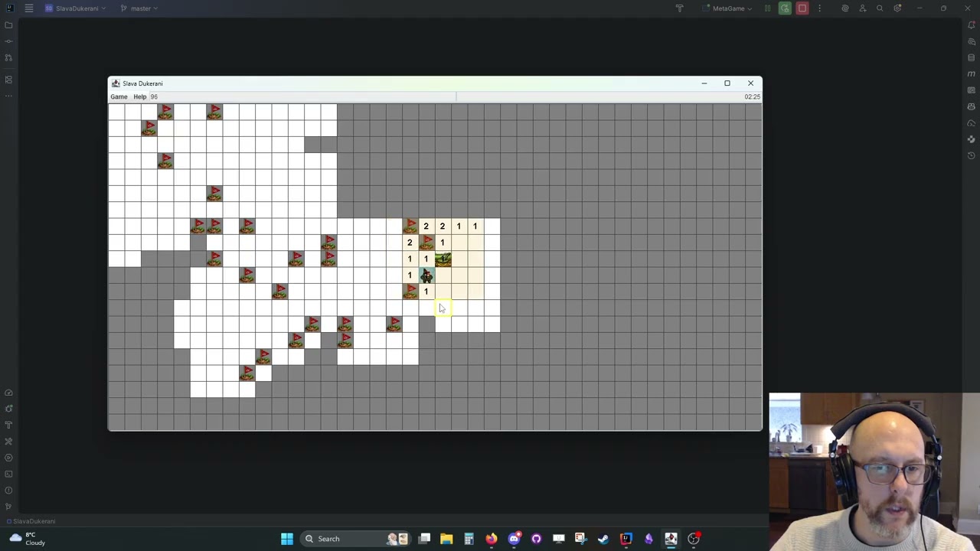The width and height of the screenshot is (980, 551).
Task: Stop the running MetaGame process
Action: pyautogui.click(x=802, y=8)
